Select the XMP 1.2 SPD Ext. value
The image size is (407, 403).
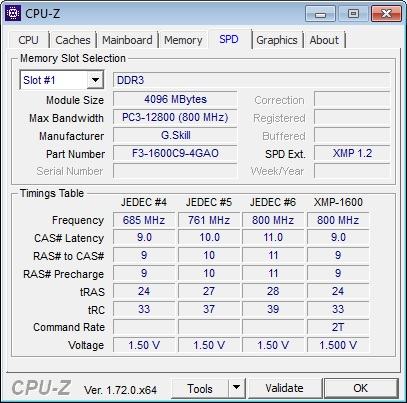[x=352, y=153]
